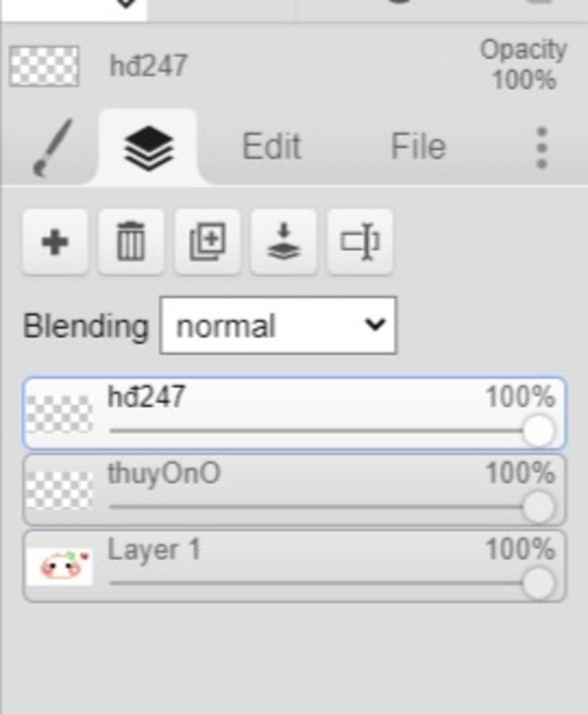Click the top current layer preview swatch
Viewport: 588px width, 714px height.
pyautogui.click(x=44, y=66)
